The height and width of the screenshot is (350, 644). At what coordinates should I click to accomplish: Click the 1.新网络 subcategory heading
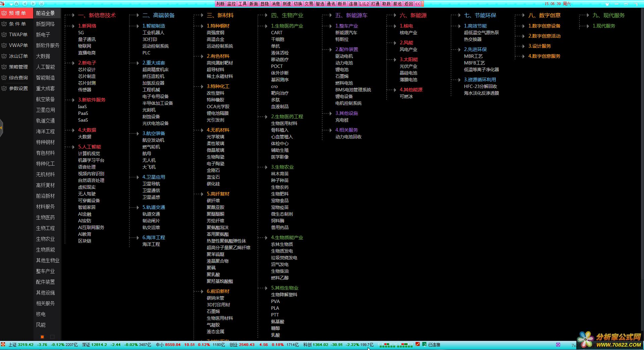point(87,26)
